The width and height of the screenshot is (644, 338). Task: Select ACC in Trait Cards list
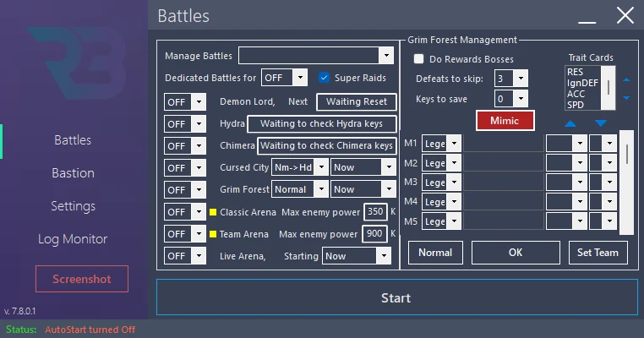[576, 94]
